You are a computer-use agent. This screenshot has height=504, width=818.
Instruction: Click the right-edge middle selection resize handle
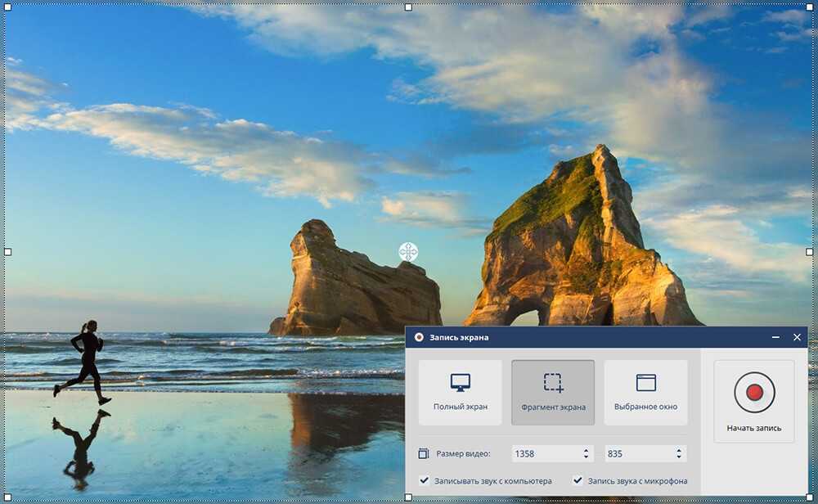click(809, 252)
